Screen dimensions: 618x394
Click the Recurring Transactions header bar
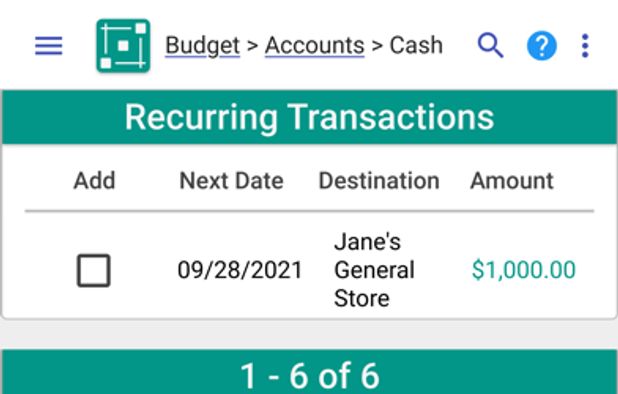pos(309,117)
